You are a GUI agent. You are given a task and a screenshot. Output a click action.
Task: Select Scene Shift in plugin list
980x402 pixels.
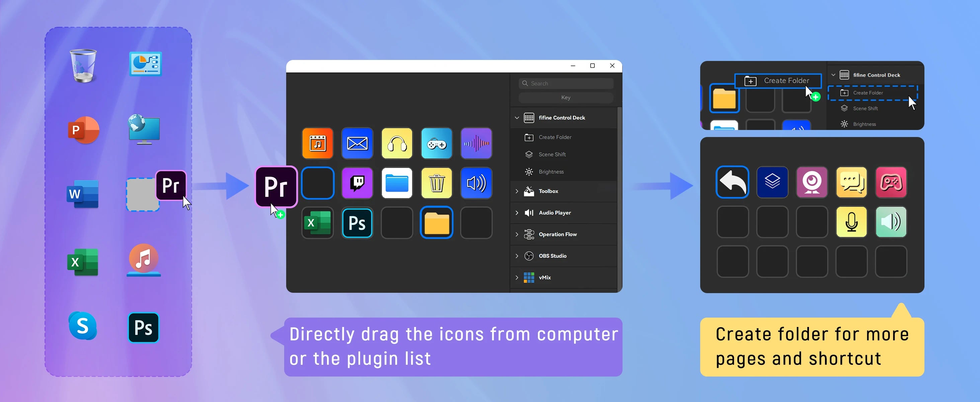[552, 154]
